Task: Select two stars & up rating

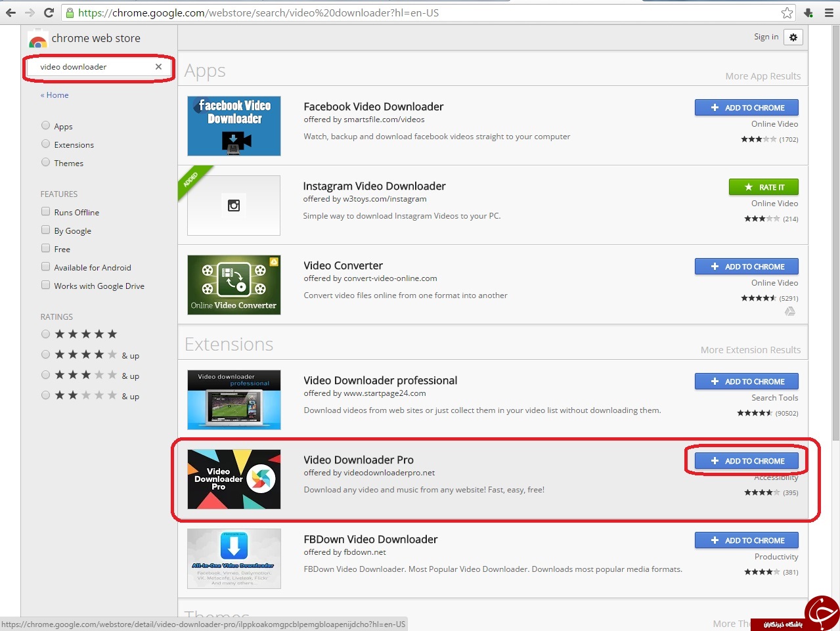Action: (45, 395)
